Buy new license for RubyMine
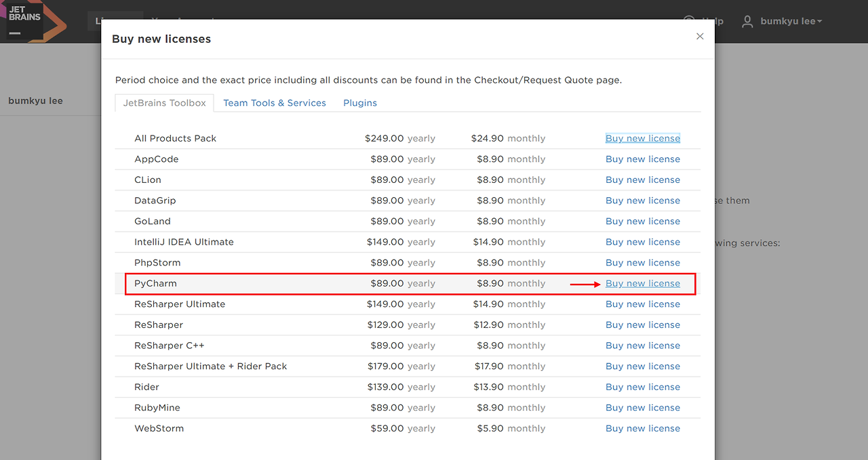 (x=643, y=408)
